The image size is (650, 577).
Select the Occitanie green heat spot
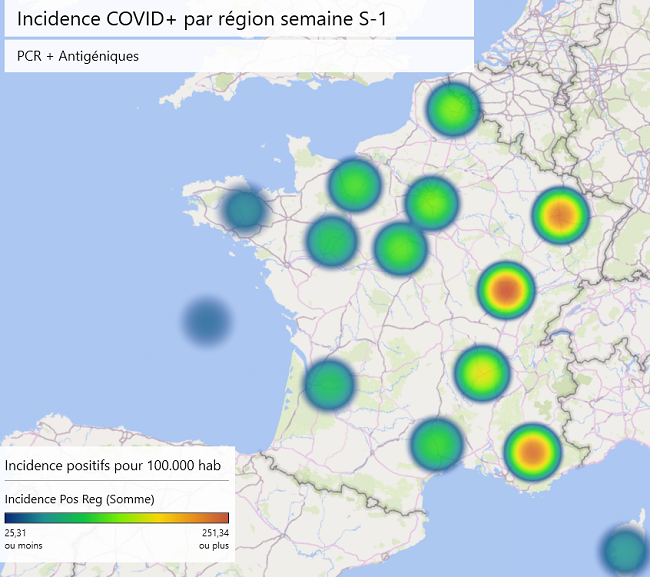click(436, 444)
